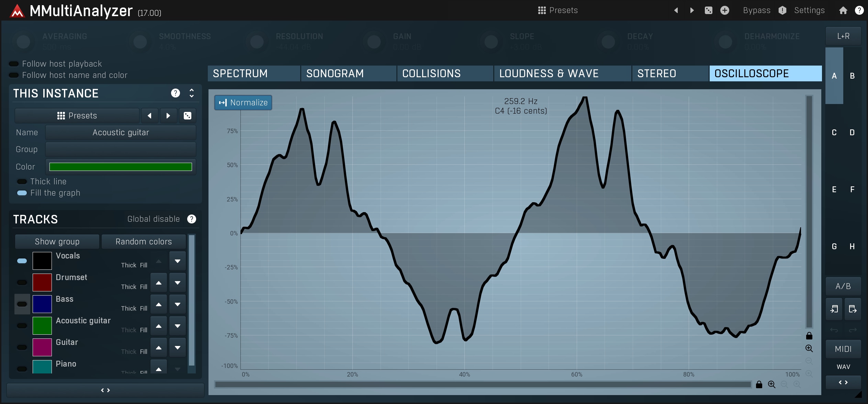
Task: Enable the Drumset track toggle
Action: tap(22, 282)
